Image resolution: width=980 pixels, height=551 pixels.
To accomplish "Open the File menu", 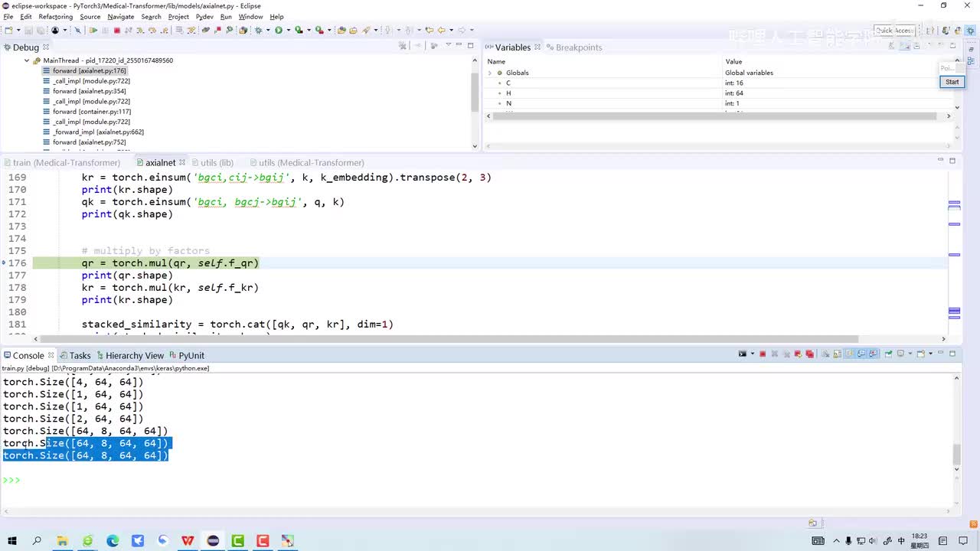I will (x=8, y=17).
